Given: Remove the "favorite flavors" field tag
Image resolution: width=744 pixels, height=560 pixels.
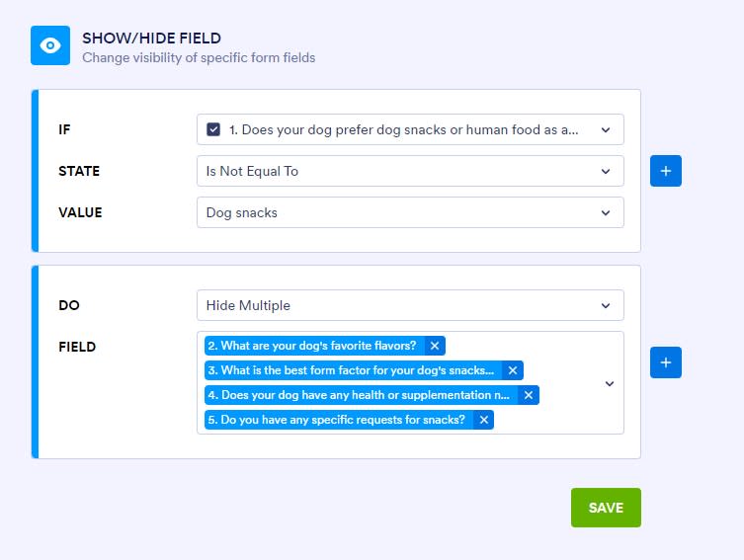Looking at the screenshot, I should point(435,346).
